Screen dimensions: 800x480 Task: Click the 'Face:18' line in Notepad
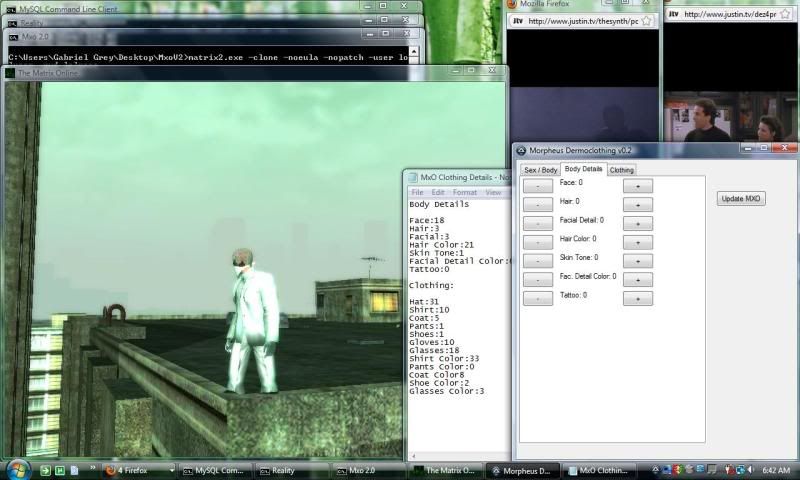click(x=427, y=220)
